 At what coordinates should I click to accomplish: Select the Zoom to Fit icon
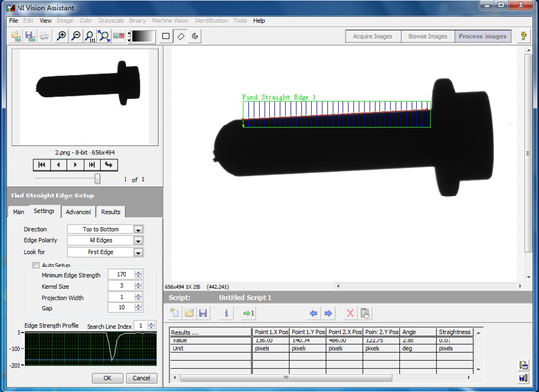[104, 36]
